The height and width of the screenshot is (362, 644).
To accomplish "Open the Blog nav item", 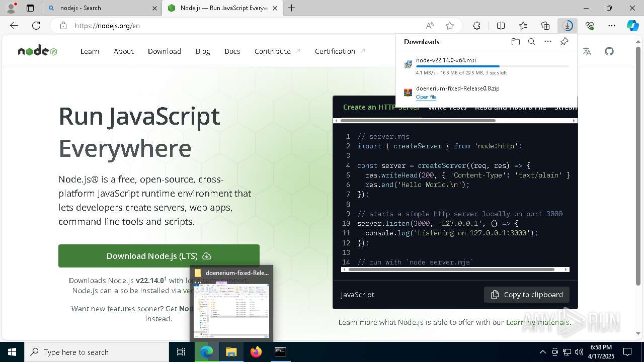I will point(203,51).
